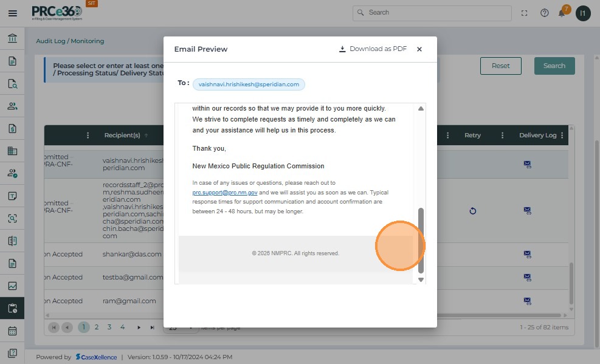
Task: Click the Audit Log / Monitoring breadcrumb
Action: coord(70,41)
